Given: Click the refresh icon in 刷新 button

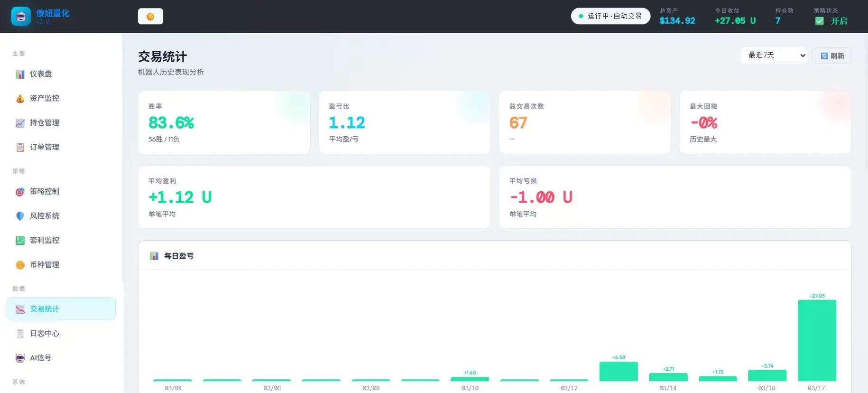Looking at the screenshot, I should coord(824,56).
